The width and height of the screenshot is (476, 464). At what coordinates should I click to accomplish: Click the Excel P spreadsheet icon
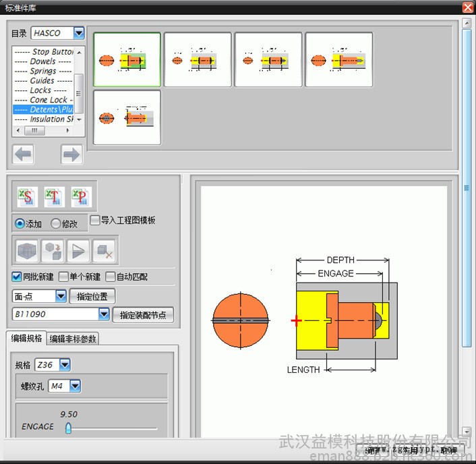pos(81,197)
